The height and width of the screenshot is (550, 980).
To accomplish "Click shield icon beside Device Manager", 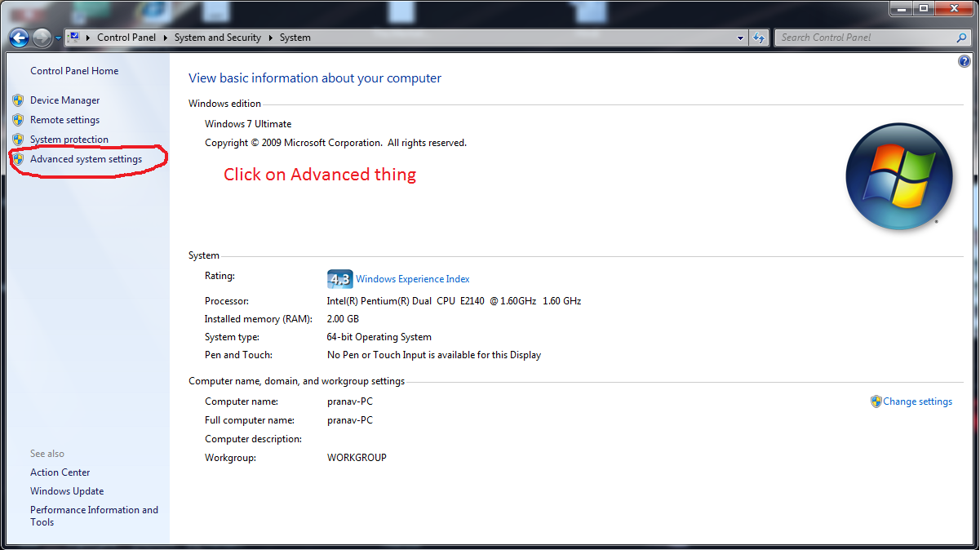I will click(18, 100).
